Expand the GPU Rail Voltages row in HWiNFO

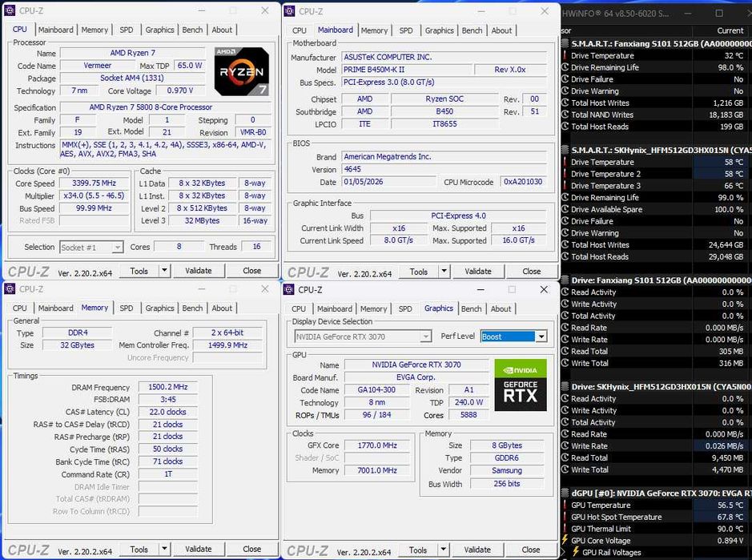click(564, 552)
